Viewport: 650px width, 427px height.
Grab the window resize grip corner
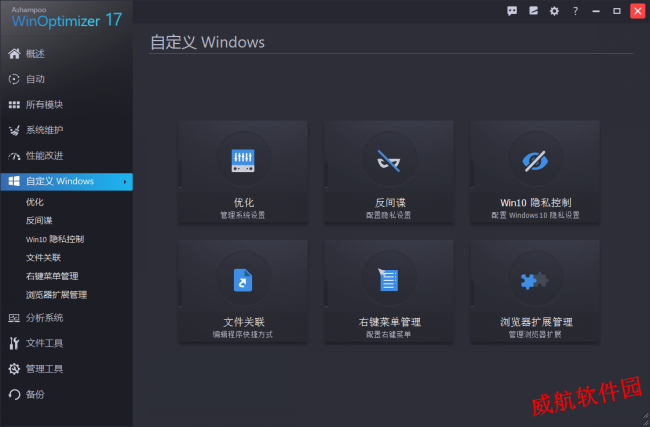pyautogui.click(x=645, y=418)
